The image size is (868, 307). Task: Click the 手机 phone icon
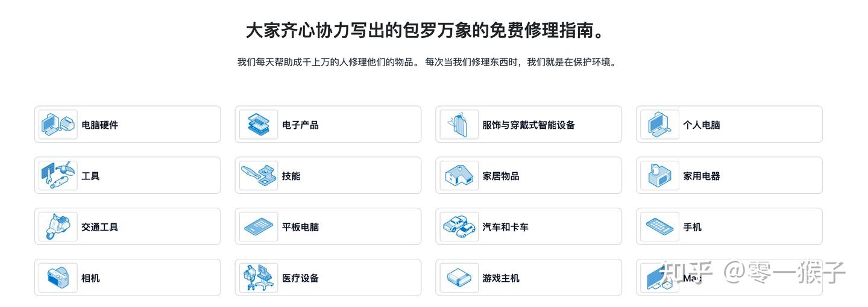[x=659, y=227]
